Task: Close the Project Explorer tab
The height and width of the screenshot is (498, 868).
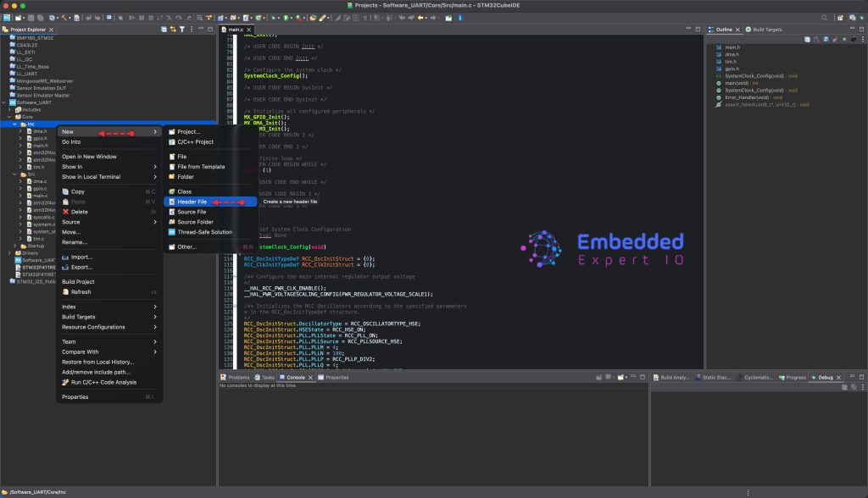Action: click(51, 30)
